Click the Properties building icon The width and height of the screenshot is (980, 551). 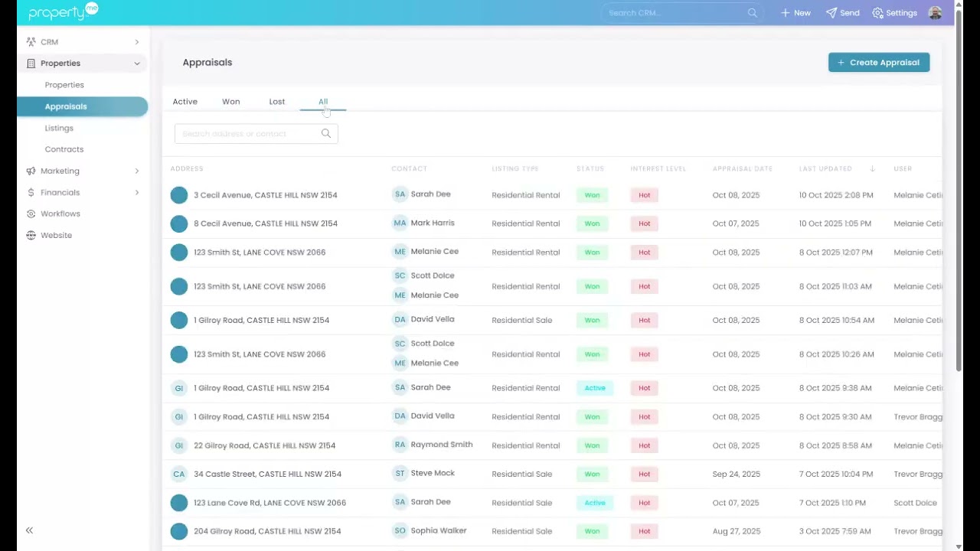[31, 64]
